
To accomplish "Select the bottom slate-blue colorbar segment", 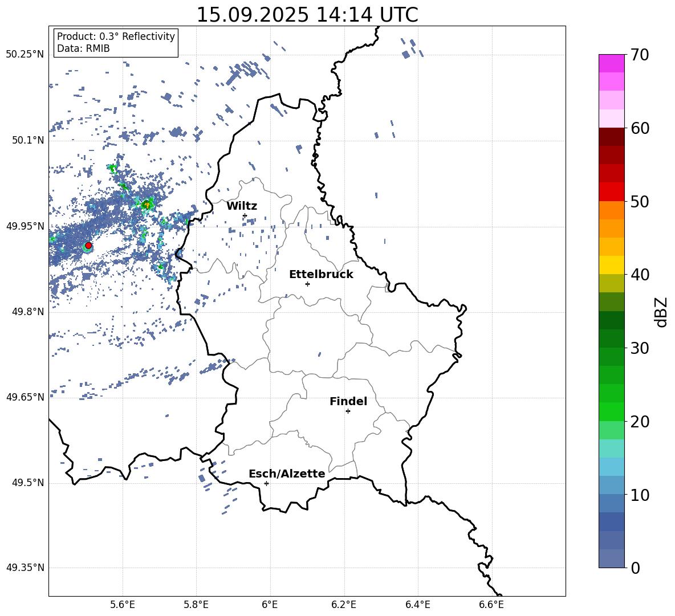I will [612, 558].
